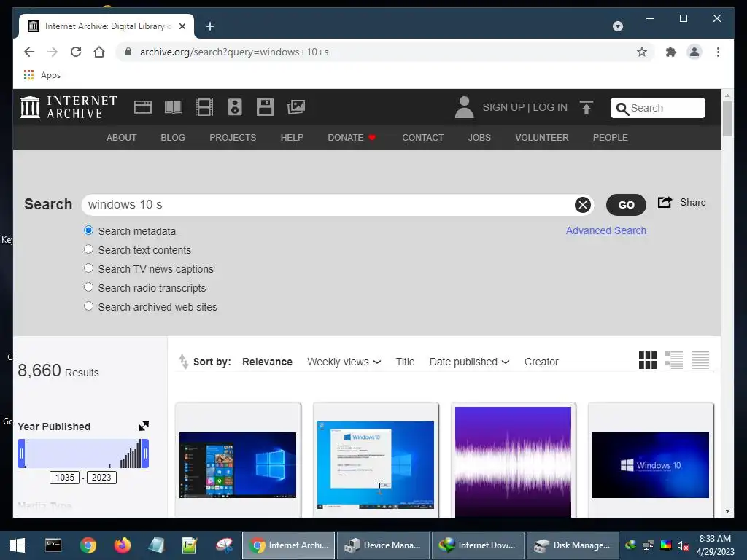Screen dimensions: 747x560
Task: Open the JOBS menu item
Action: [479, 138]
